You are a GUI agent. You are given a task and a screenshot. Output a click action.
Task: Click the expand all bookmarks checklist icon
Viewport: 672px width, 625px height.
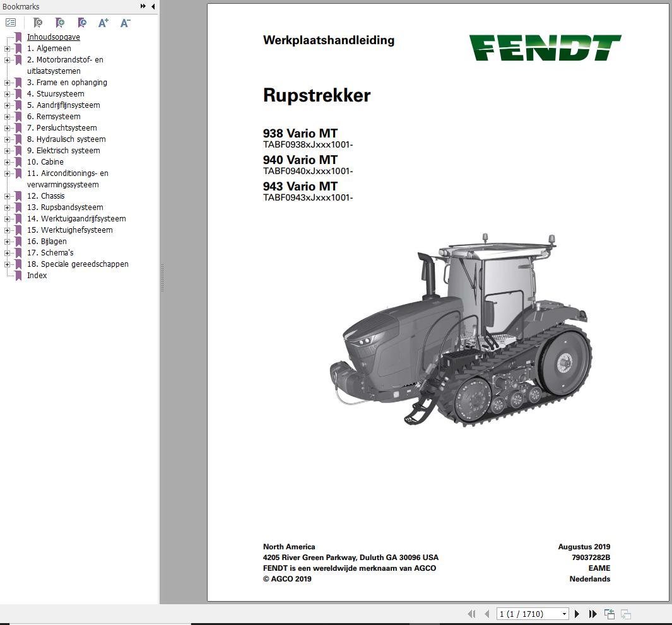[11, 23]
